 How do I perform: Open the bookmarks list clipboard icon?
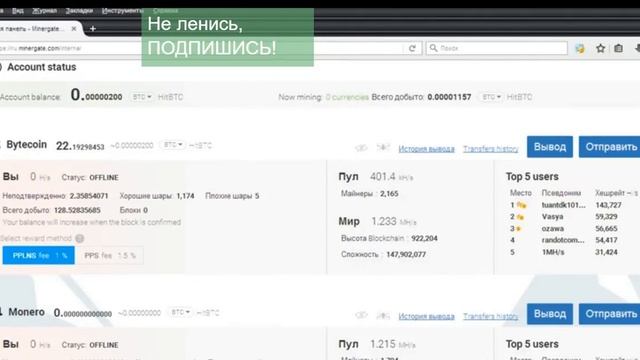click(619, 49)
